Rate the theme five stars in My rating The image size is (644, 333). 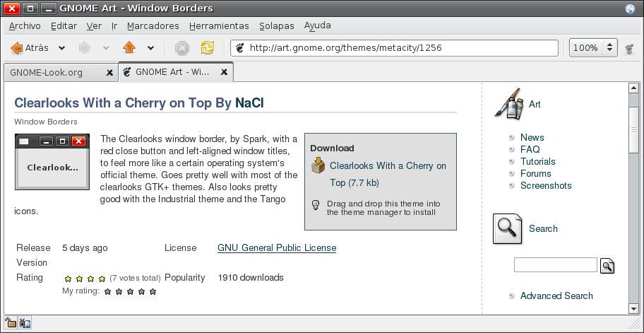coord(153,292)
